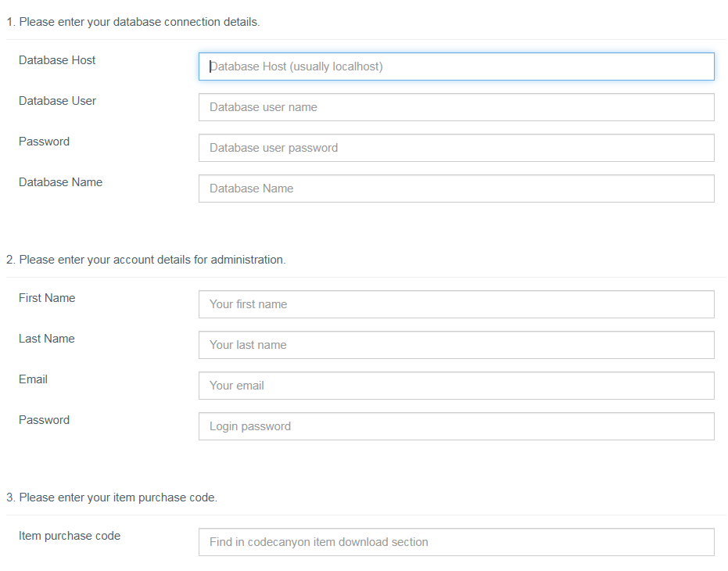
Task: Click the 'account details for administration' heading
Action: tap(146, 260)
